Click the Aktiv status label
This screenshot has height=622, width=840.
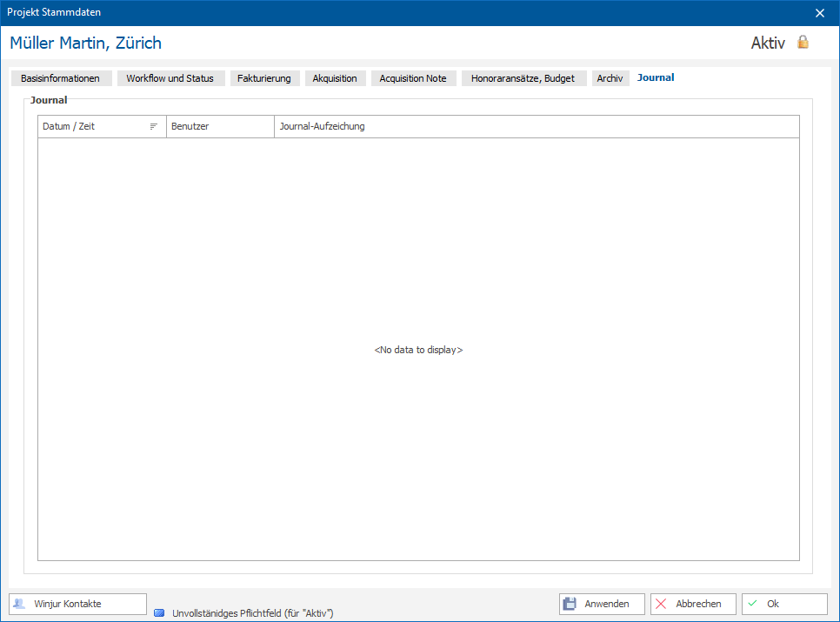coord(768,43)
